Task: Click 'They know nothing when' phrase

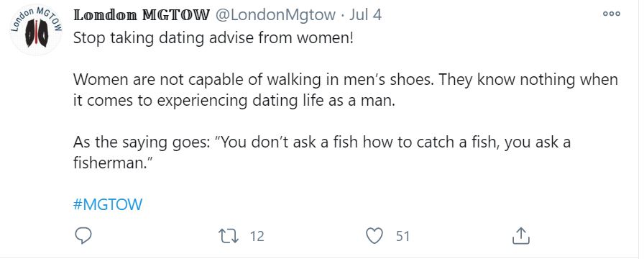Action: (x=528, y=79)
